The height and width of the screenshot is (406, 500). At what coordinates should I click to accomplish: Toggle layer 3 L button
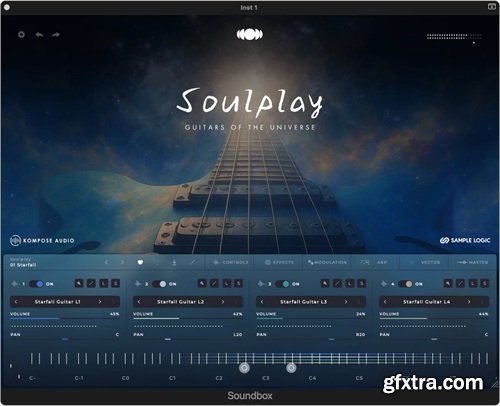[x=350, y=283]
